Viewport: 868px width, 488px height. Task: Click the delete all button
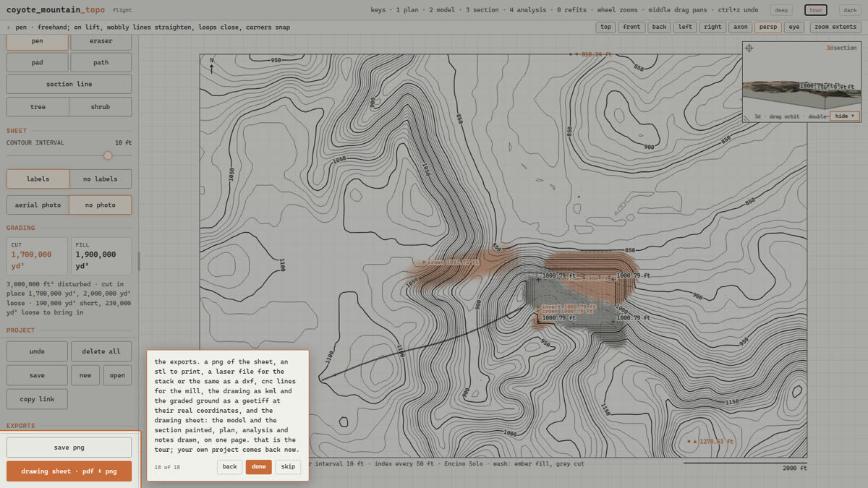pyautogui.click(x=101, y=351)
